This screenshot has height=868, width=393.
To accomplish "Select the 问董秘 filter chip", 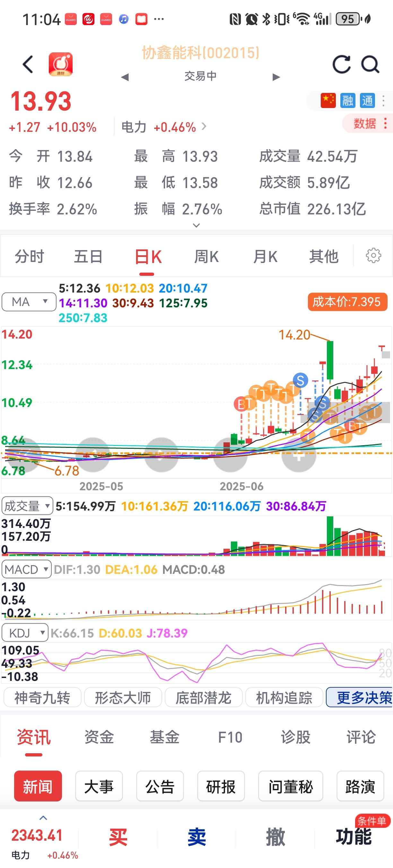I will click(291, 786).
